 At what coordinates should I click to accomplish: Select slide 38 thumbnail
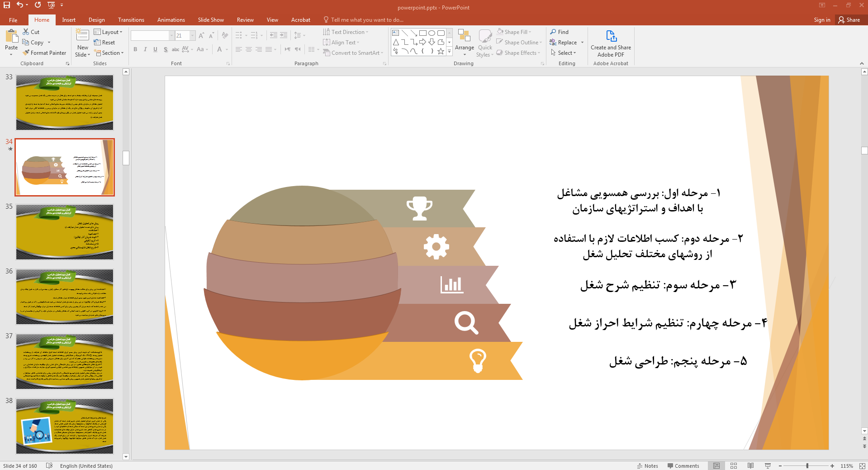65,426
